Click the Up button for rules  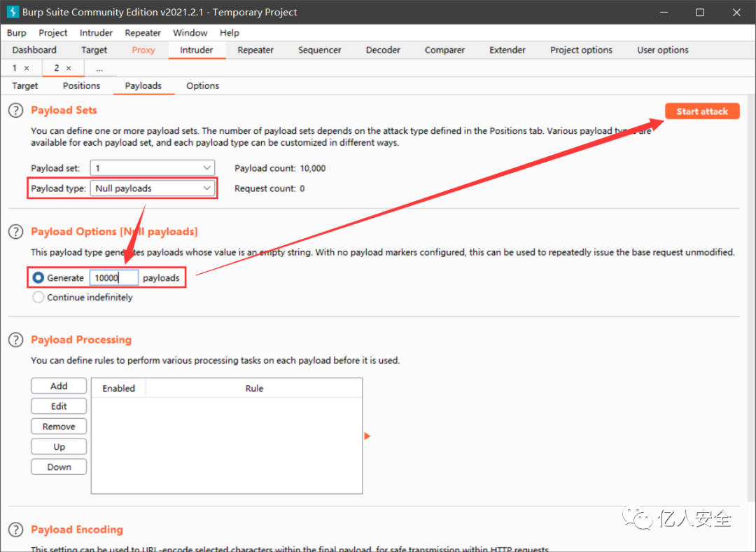(59, 447)
